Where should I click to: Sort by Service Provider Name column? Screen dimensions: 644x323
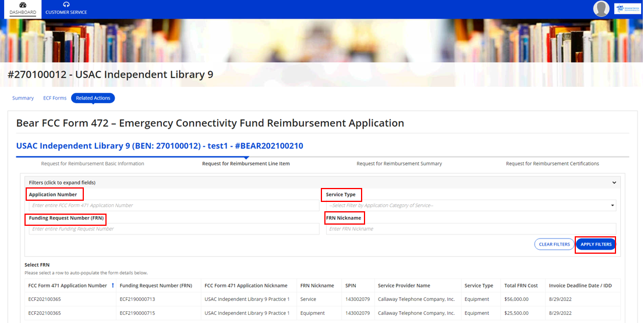[404, 286]
